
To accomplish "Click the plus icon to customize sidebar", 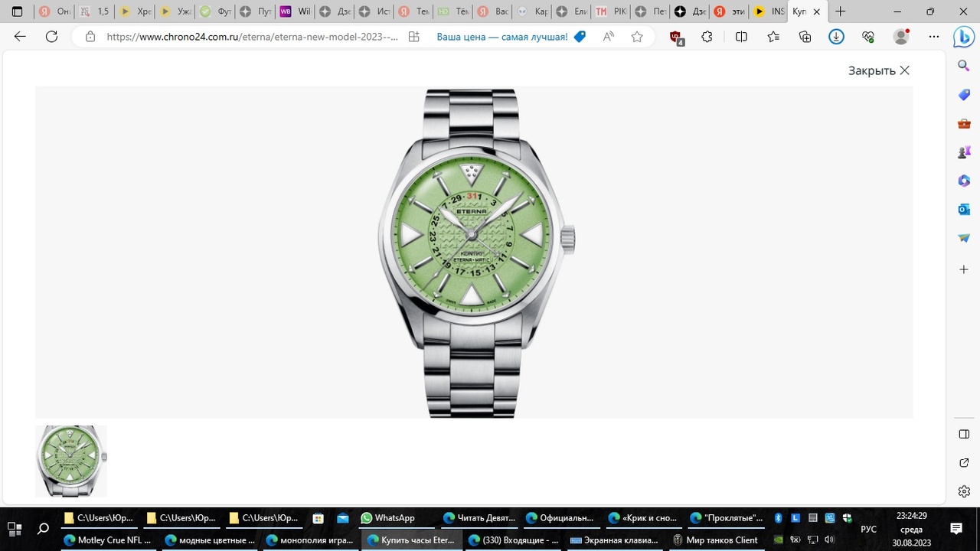I will (964, 269).
